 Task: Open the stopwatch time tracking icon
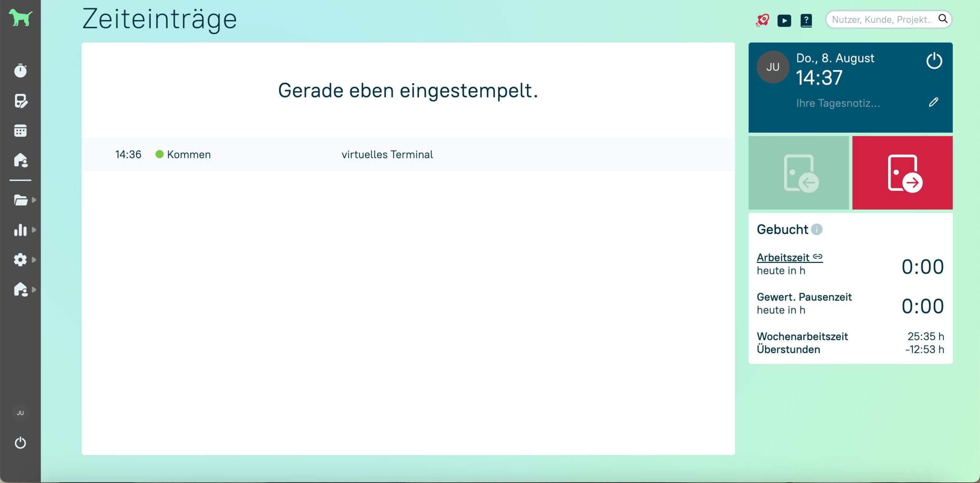coord(20,70)
